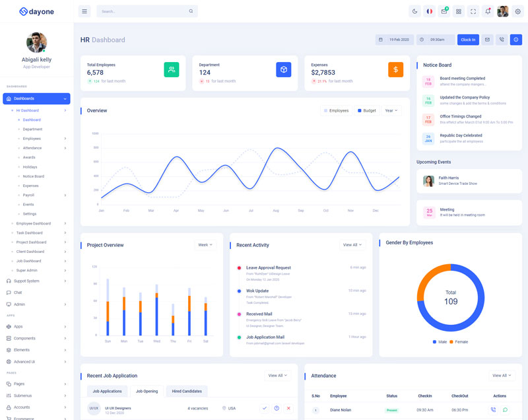The height and width of the screenshot is (420, 528).
Task: Toggle fullscreen mode icon
Action: [473, 11]
